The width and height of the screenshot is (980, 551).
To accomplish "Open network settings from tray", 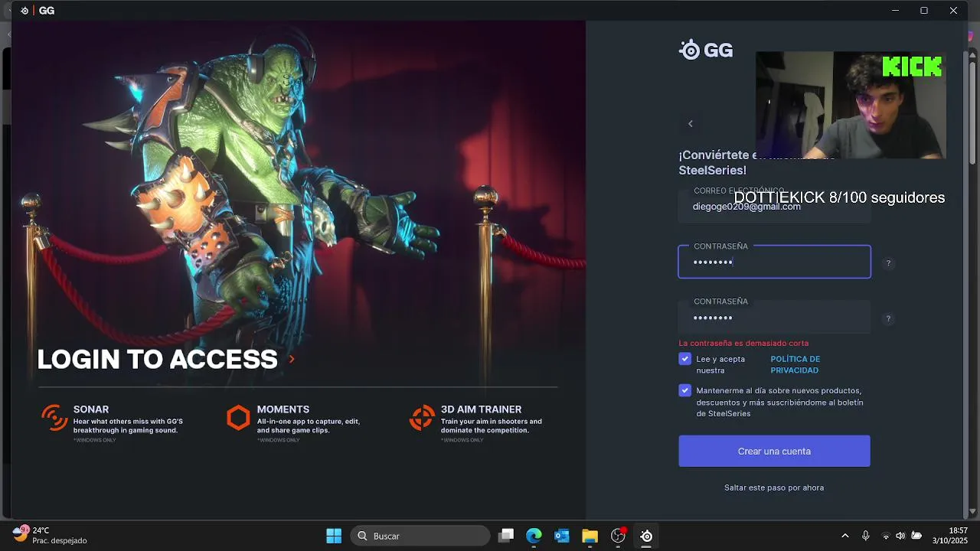I will (886, 536).
